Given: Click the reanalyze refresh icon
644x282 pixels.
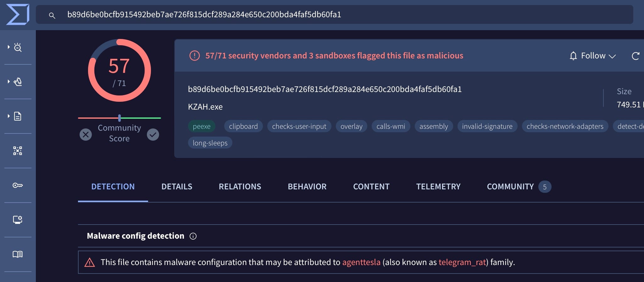Looking at the screenshot, I should (635, 56).
